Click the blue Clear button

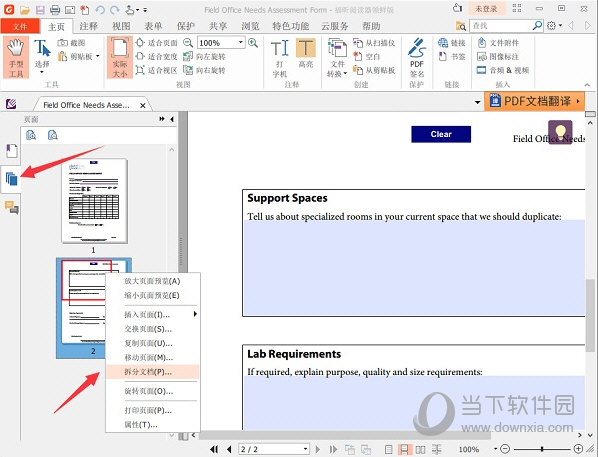[x=441, y=134]
